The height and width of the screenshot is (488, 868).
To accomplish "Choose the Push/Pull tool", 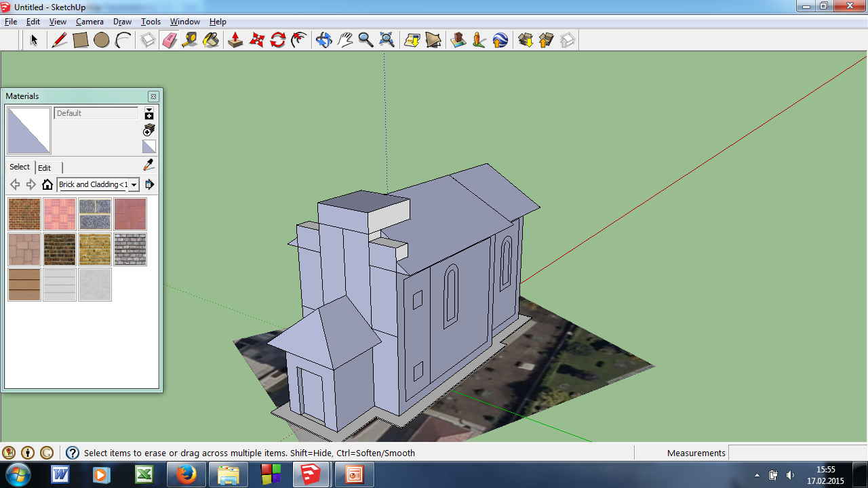I will (235, 41).
